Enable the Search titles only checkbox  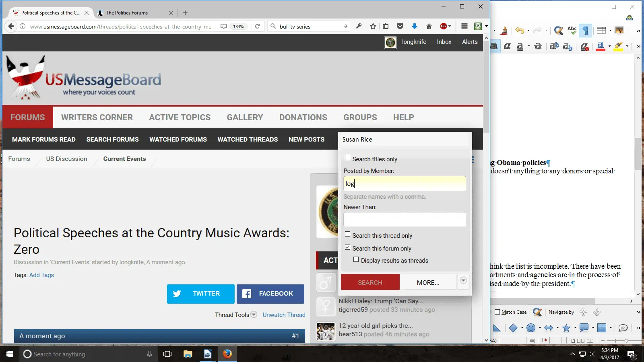tap(348, 158)
